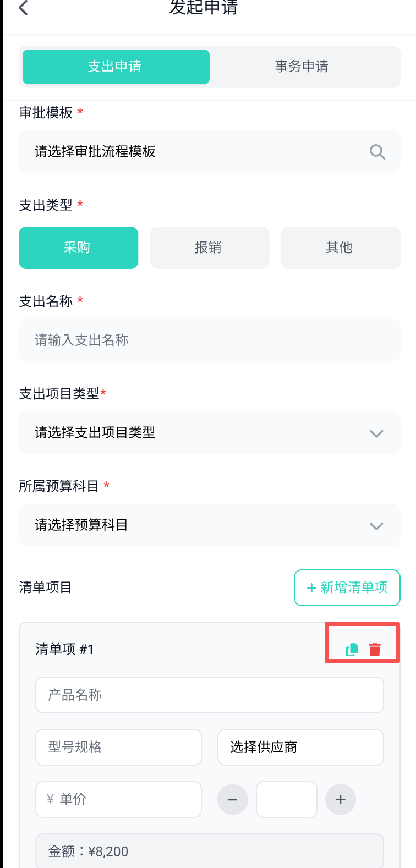
Task: Click the 产品名称 input field
Action: click(209, 695)
